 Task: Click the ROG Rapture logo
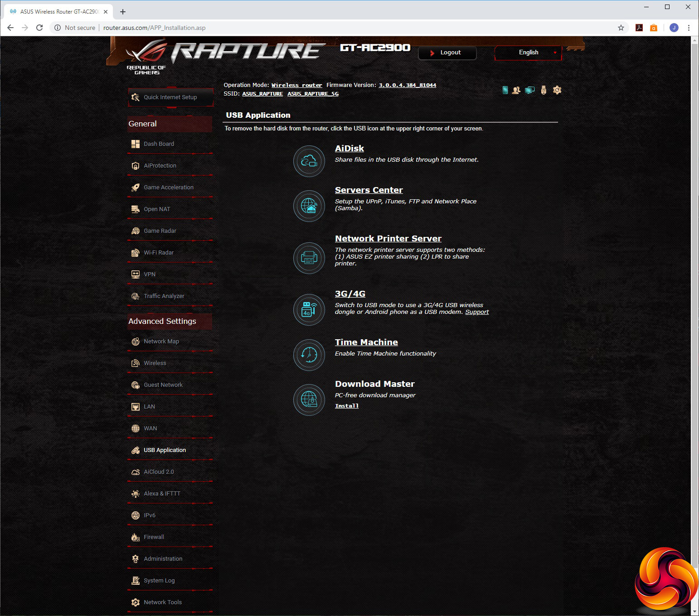pos(225,56)
